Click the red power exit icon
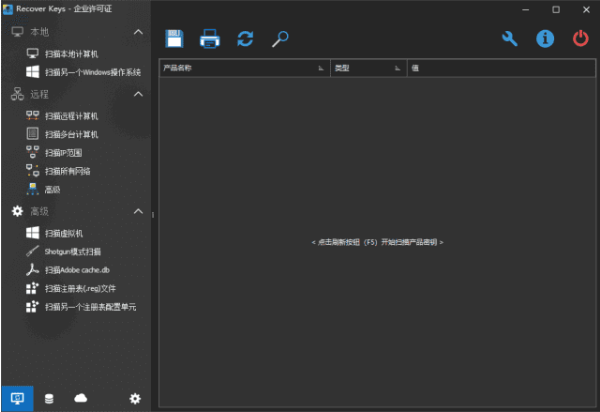The image size is (600, 412). [580, 39]
